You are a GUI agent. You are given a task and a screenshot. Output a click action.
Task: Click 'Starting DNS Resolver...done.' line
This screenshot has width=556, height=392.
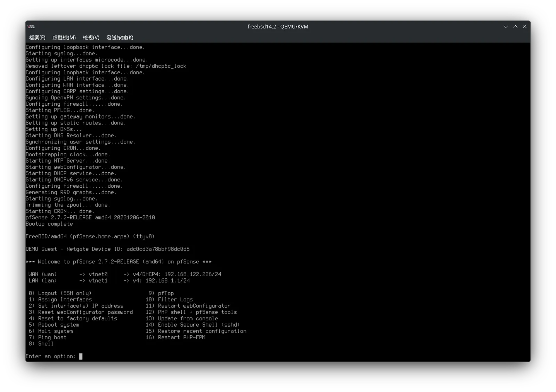(71, 136)
